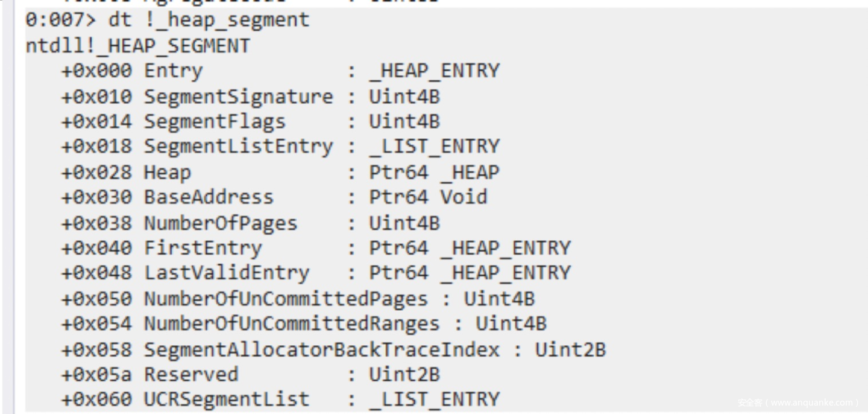
Task: Click the NumberOfUnCommittedPages field name
Action: (285, 299)
